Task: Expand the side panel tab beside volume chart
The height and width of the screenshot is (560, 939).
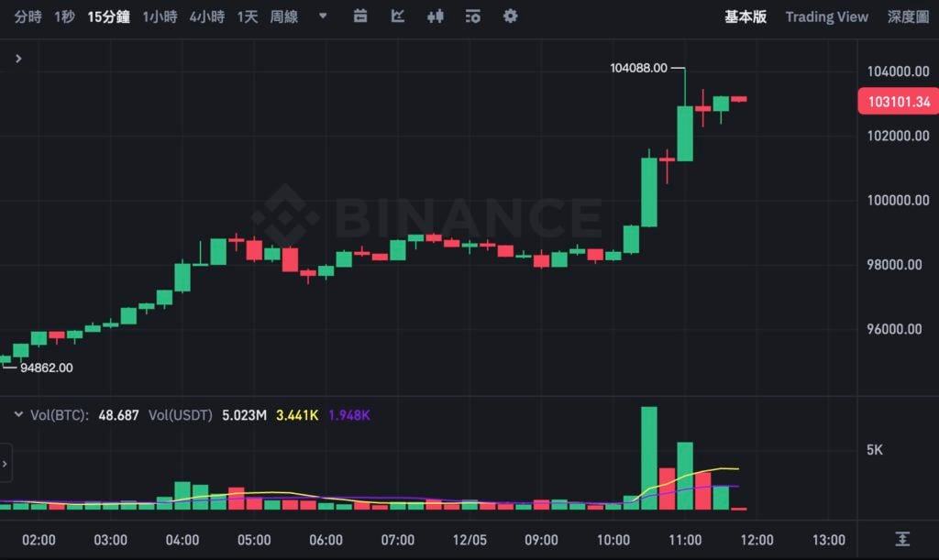Action: coord(6,464)
